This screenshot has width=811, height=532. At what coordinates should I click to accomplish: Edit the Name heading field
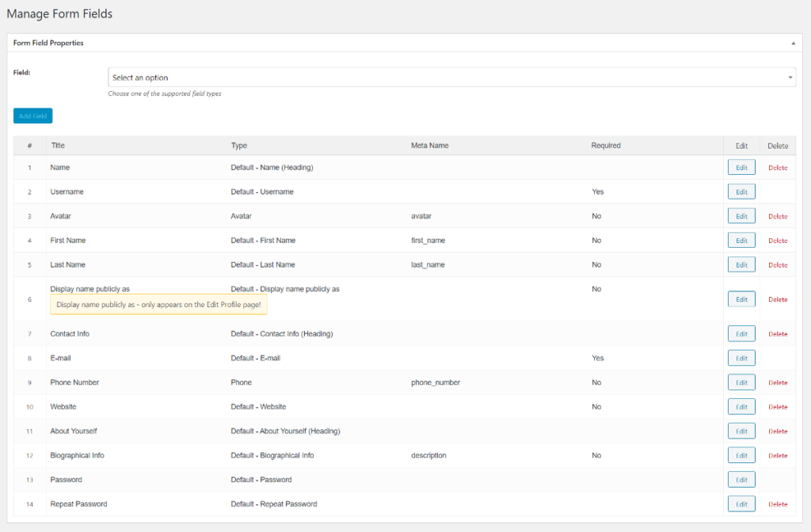[x=741, y=167]
